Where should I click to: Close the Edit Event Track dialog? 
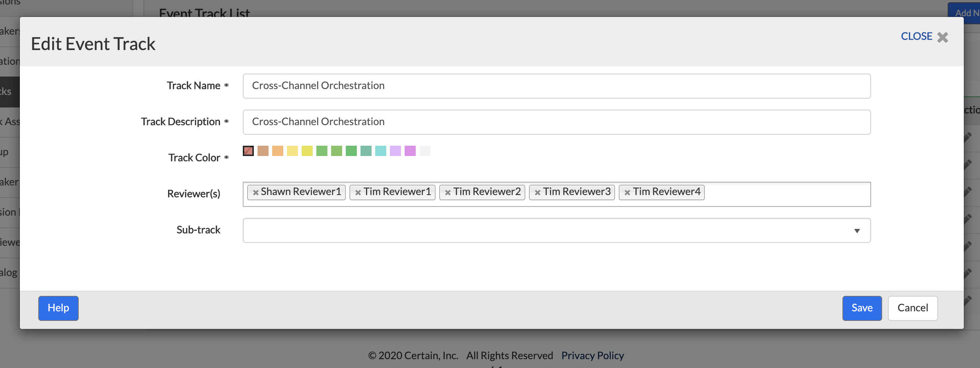(924, 37)
